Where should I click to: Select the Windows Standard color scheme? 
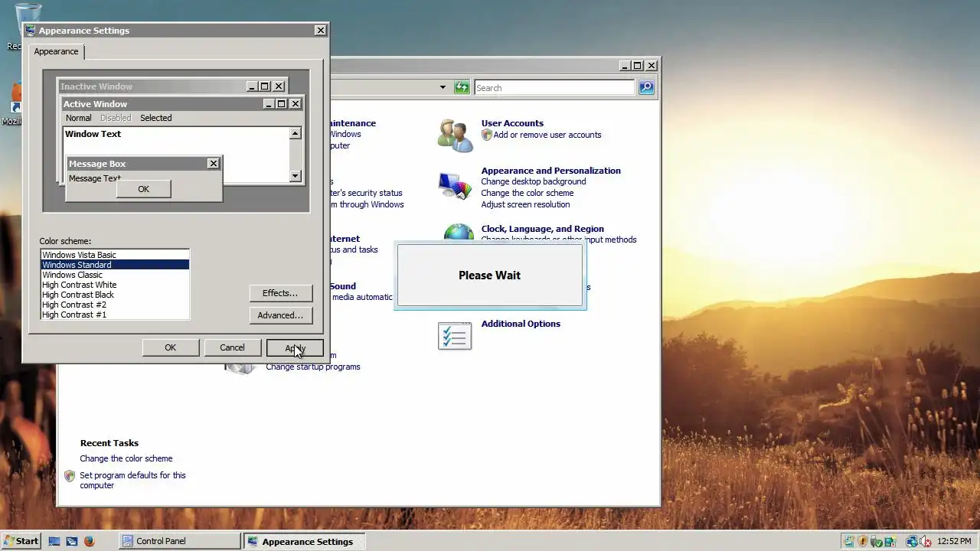pos(115,265)
